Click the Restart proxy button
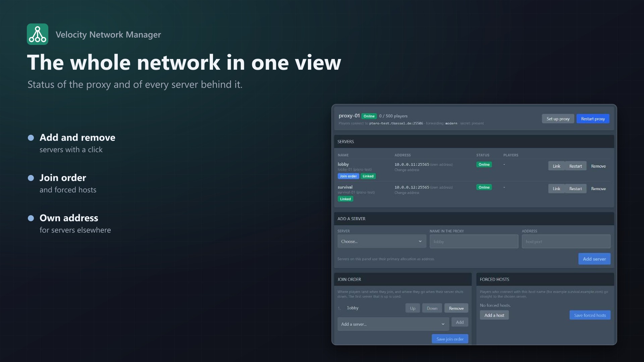 pyautogui.click(x=593, y=119)
